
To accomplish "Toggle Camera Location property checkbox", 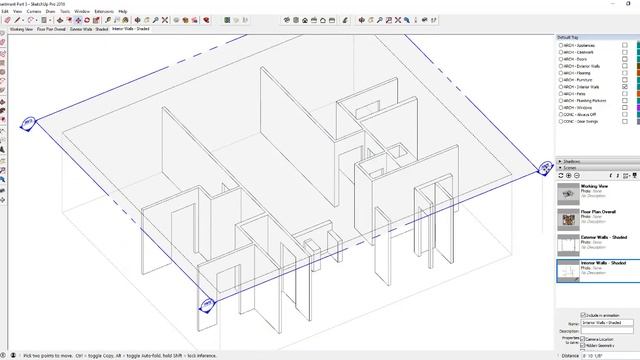I will point(583,339).
